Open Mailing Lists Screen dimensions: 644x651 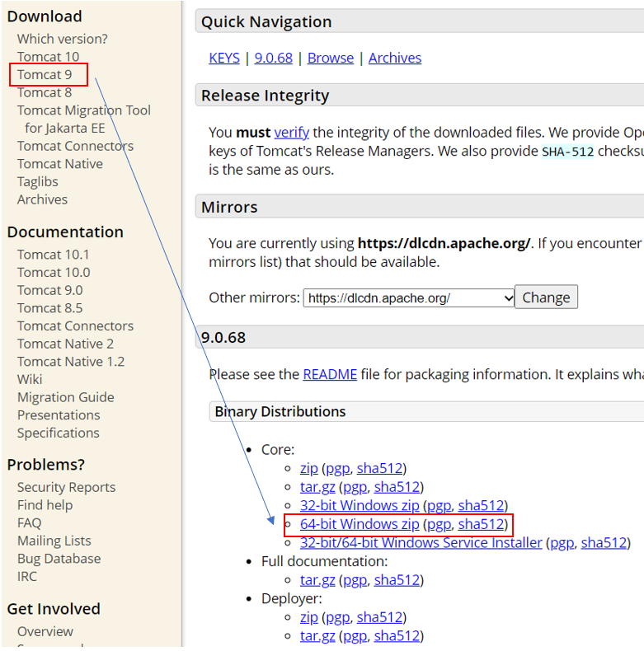pyautogui.click(x=54, y=541)
